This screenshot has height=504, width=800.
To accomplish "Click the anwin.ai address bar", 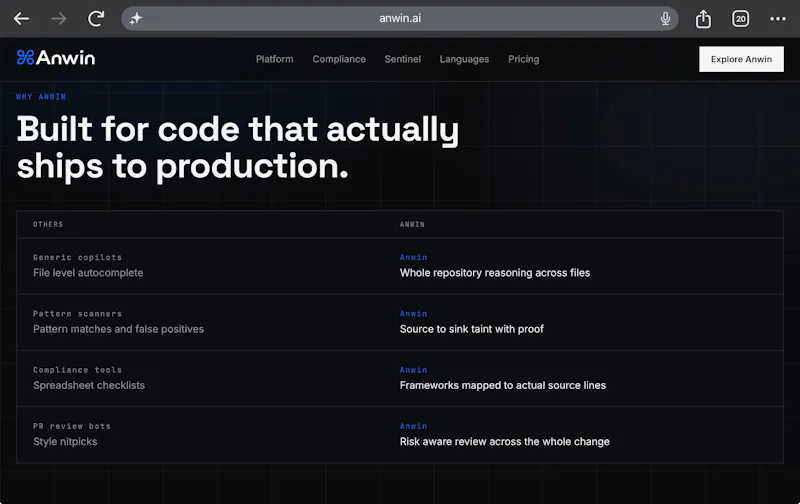I will click(400, 18).
